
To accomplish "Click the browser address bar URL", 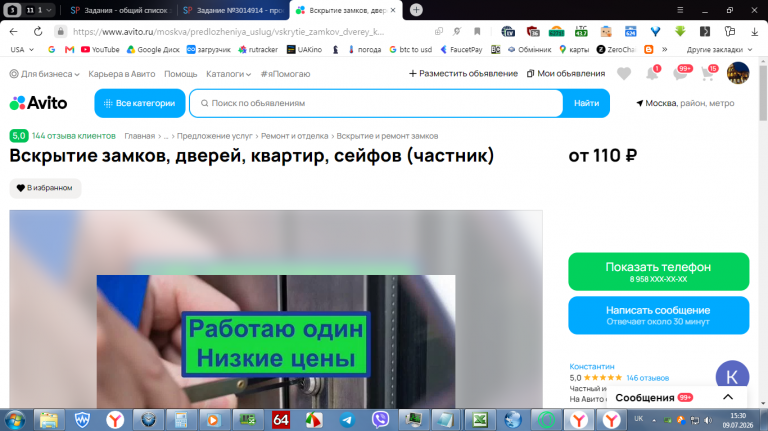I will click(x=228, y=31).
